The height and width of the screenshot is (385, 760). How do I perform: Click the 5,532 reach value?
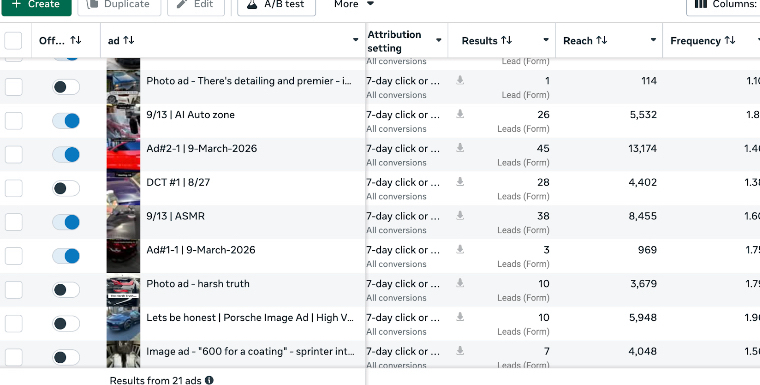point(643,115)
